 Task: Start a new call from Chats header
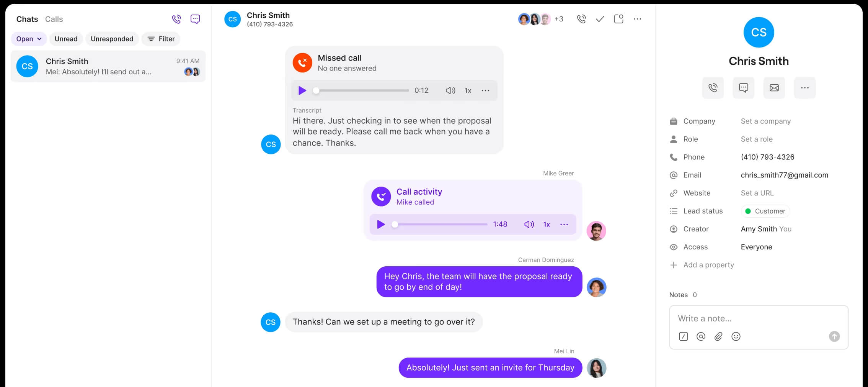click(x=176, y=19)
